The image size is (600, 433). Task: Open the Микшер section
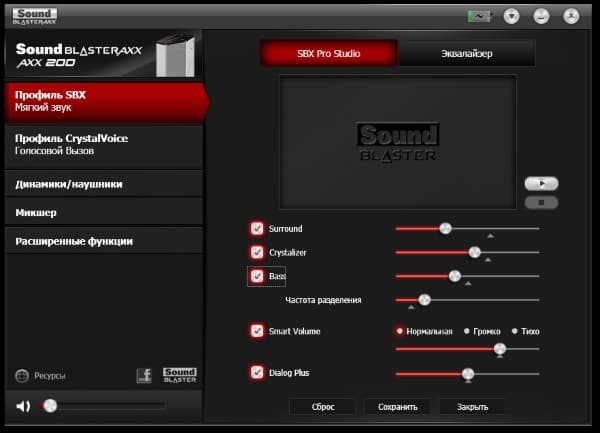[x=104, y=213]
